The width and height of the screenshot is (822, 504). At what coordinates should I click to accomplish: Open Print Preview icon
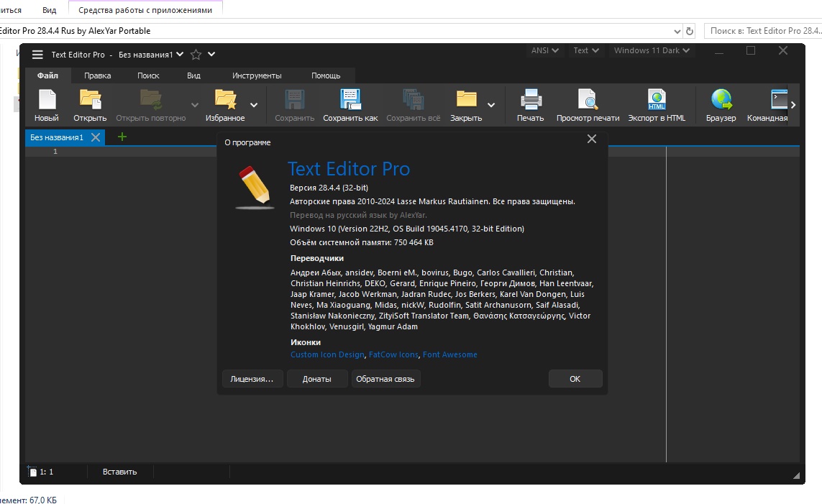[x=588, y=99]
